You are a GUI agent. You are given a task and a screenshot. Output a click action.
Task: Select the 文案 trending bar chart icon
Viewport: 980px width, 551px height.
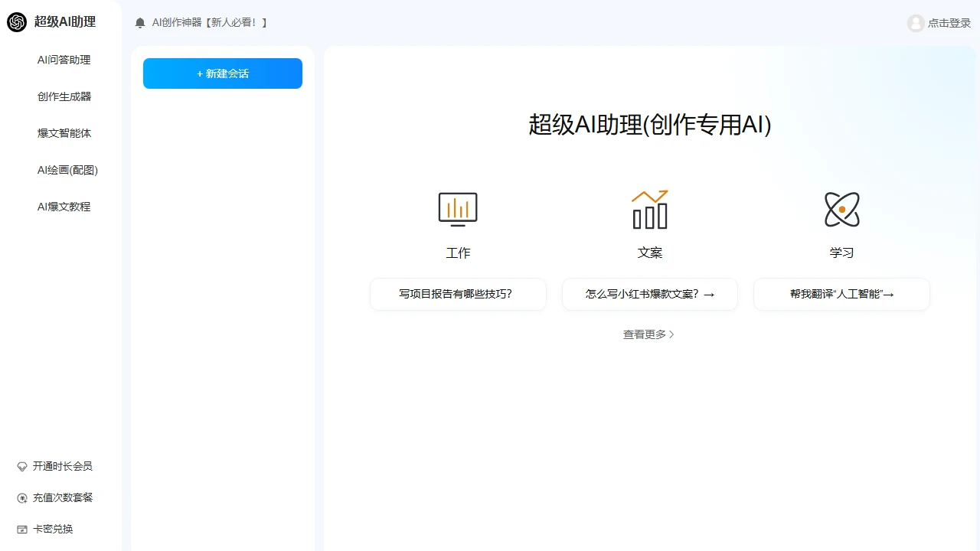pyautogui.click(x=649, y=208)
